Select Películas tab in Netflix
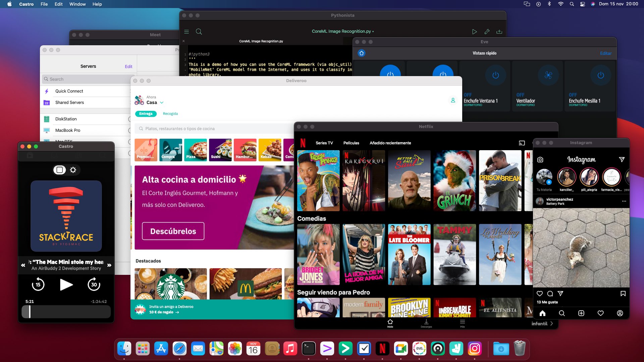644x362 pixels. click(351, 143)
